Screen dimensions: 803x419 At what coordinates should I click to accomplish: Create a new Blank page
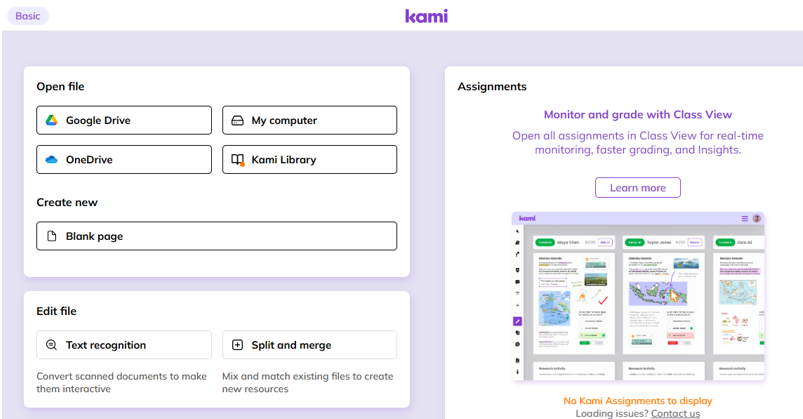tap(217, 236)
